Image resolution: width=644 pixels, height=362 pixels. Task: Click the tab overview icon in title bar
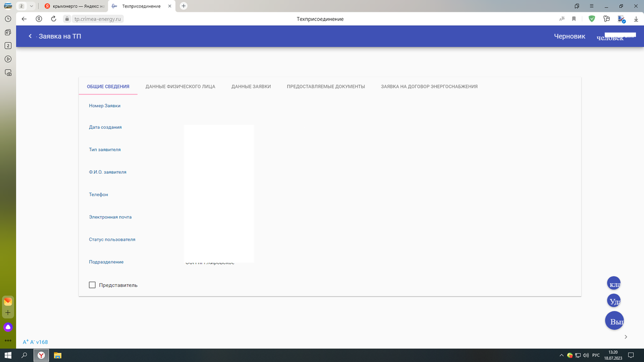point(577,6)
